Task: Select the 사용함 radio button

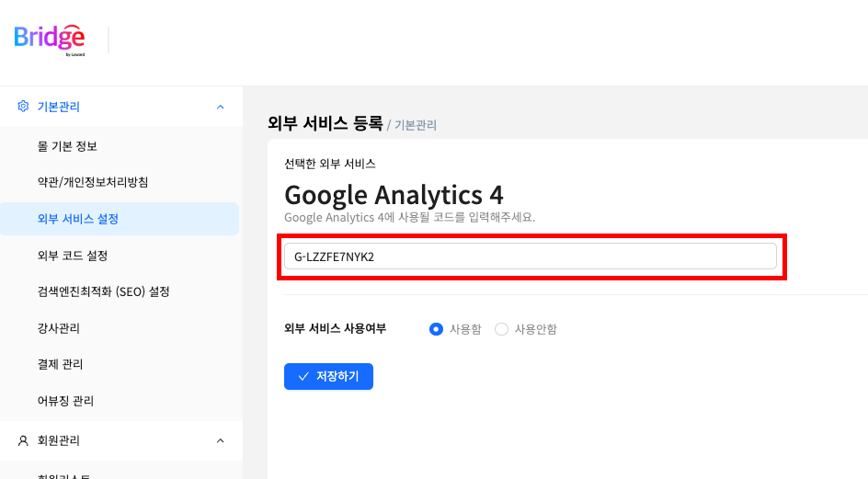Action: [437, 329]
